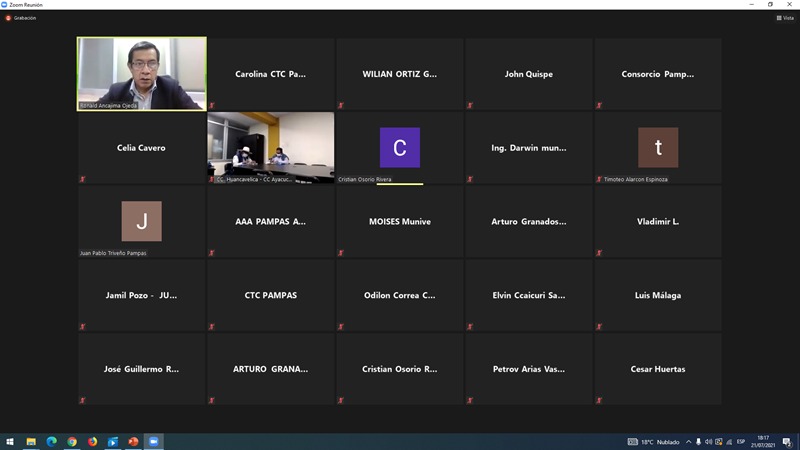Switch to Zoom app in the taskbar
Viewport: 800px width, 450px height.
(154, 441)
